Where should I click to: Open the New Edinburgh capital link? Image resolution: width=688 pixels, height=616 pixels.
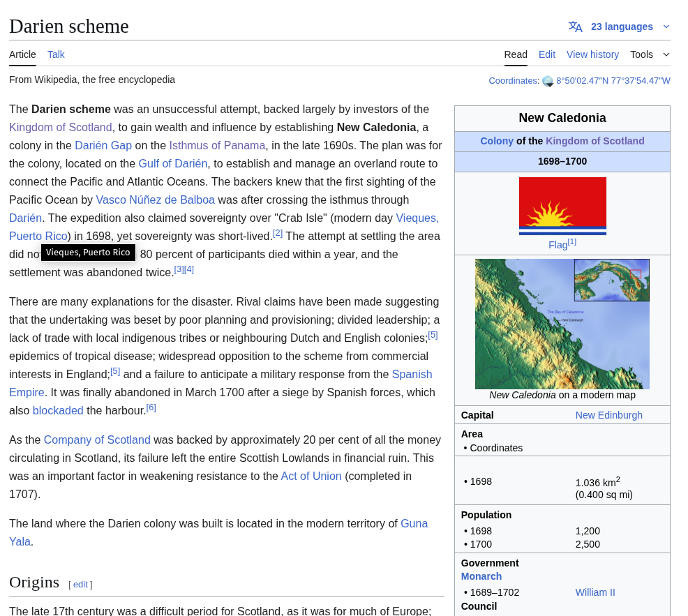609,415
